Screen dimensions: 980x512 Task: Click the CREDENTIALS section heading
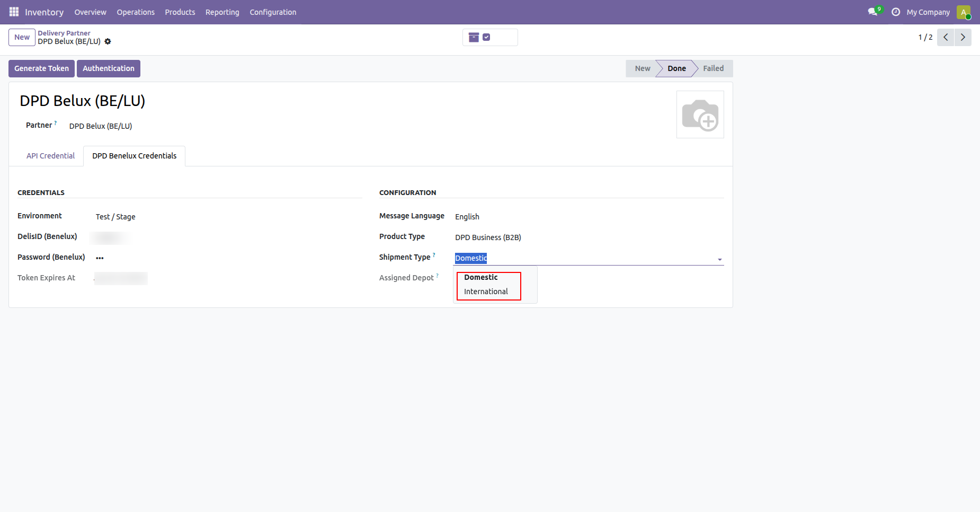tap(41, 193)
